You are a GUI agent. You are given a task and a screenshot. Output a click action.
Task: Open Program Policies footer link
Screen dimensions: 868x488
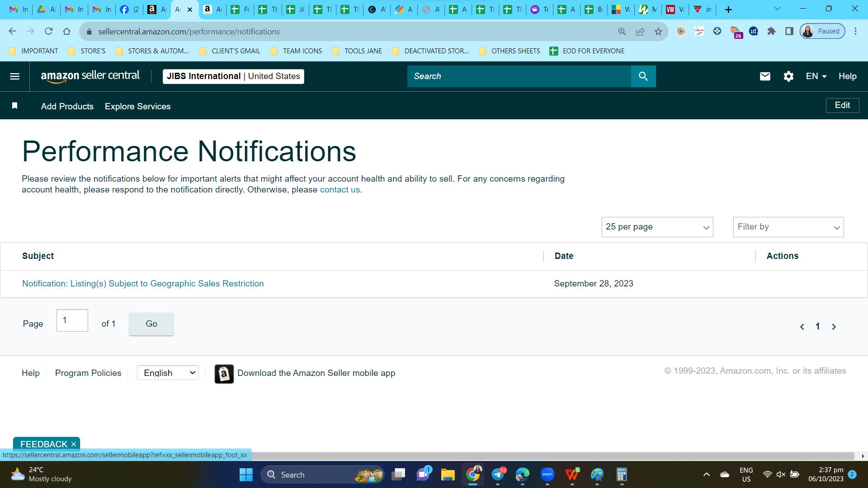tap(88, 373)
